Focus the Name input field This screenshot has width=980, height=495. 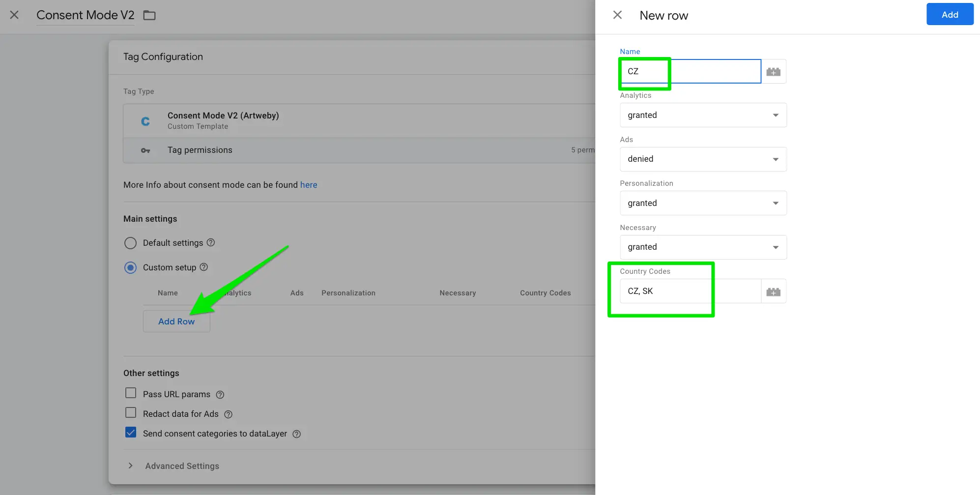coord(691,72)
